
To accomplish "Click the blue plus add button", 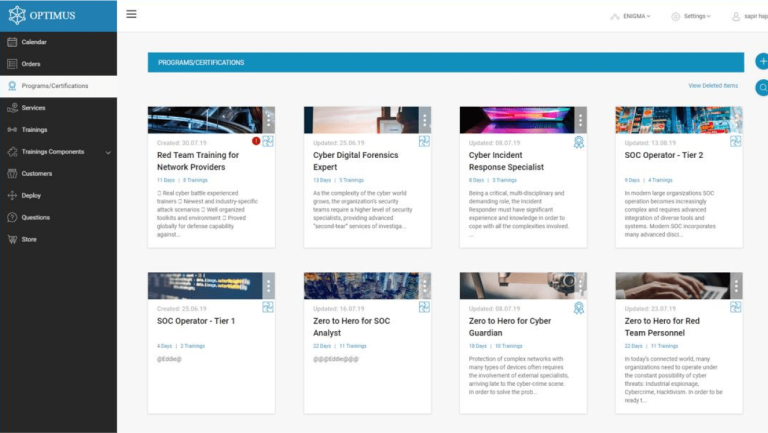I will click(x=761, y=62).
